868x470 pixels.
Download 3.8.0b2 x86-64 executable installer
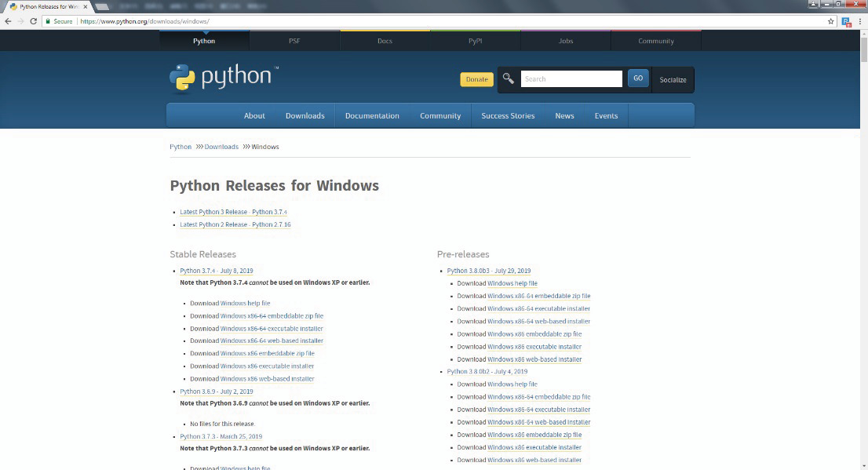(x=538, y=410)
